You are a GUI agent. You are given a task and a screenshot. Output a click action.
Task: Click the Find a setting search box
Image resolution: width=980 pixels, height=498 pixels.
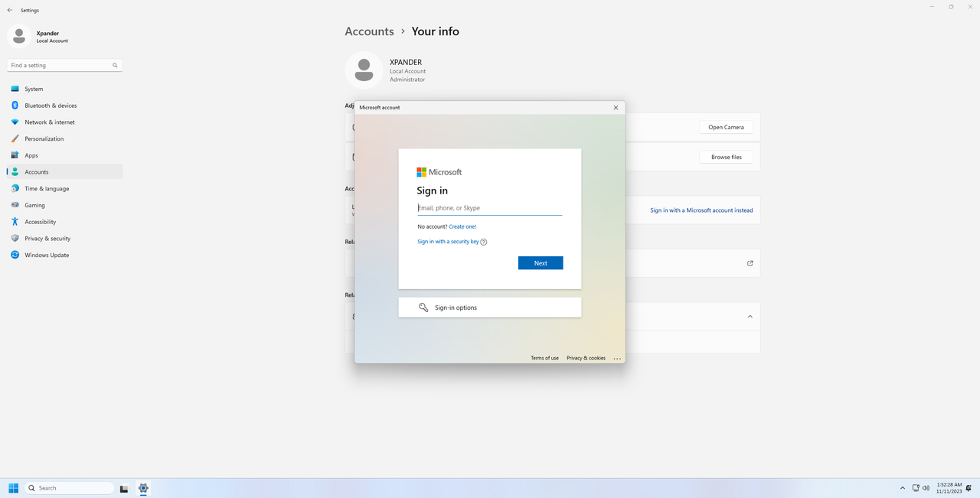click(x=64, y=65)
